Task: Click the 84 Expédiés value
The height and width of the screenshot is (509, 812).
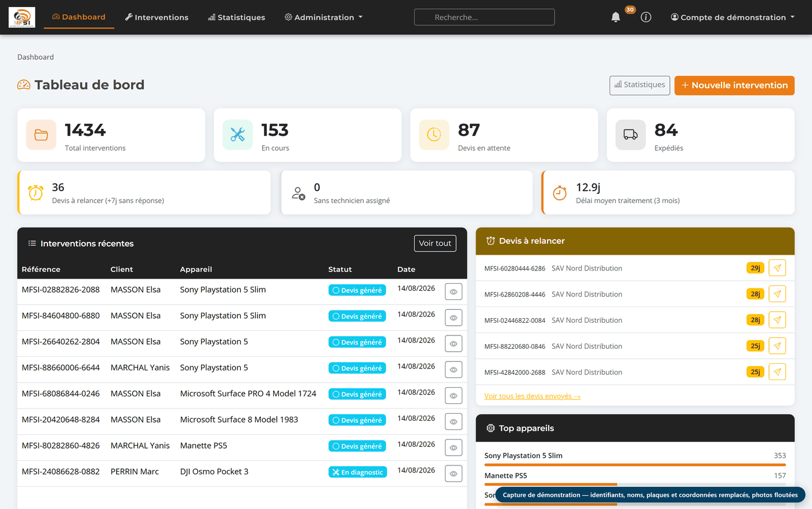Action: coord(666,130)
